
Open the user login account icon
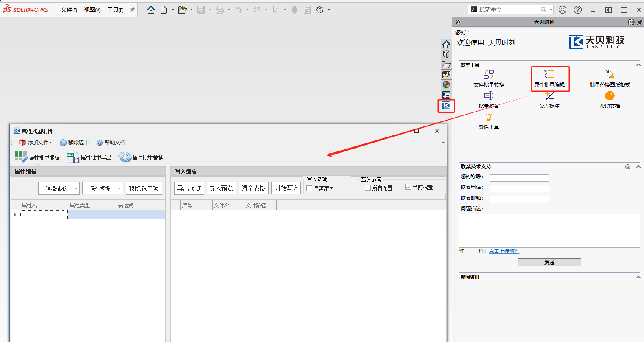563,10
